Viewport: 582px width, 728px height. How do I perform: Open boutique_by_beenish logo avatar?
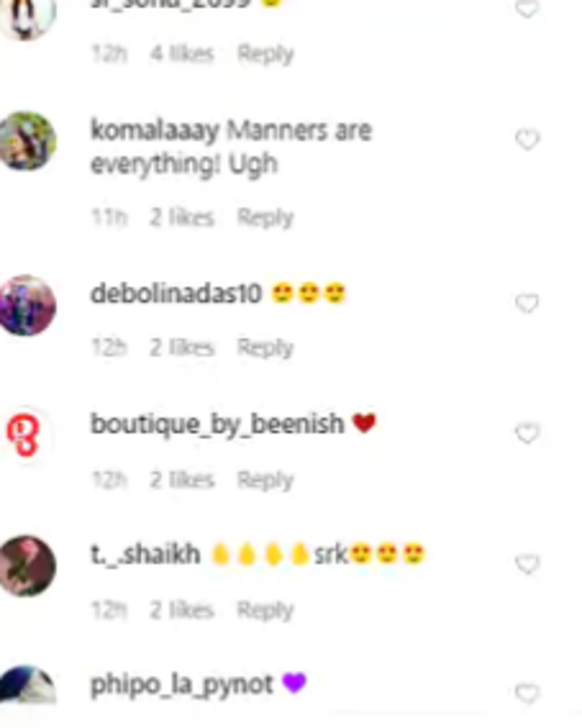tap(24, 434)
